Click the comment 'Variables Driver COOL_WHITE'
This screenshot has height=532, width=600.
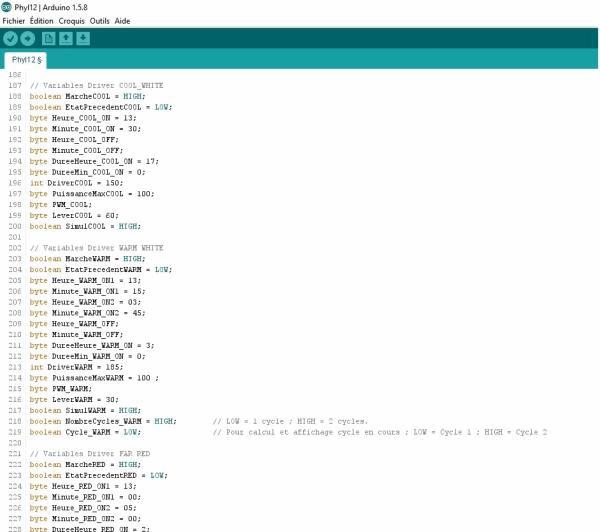[x=96, y=85]
